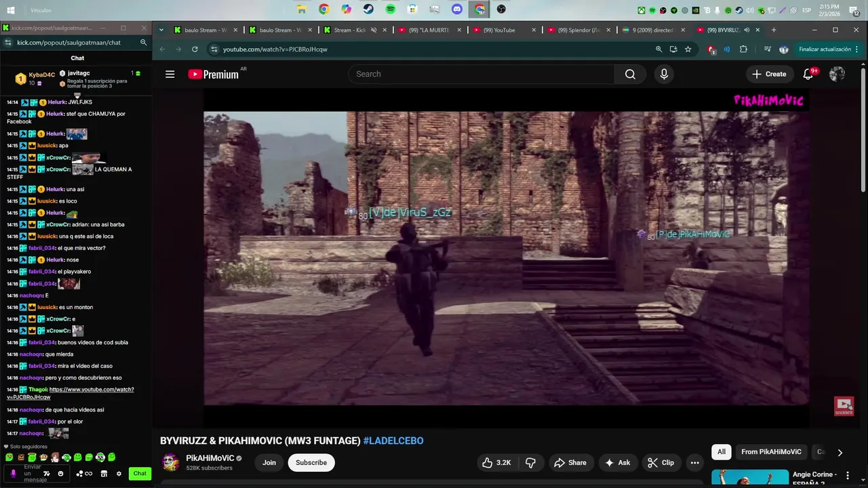This screenshot has width=868, height=488.
Task: Open a new Chrome tab
Action: coord(774,30)
